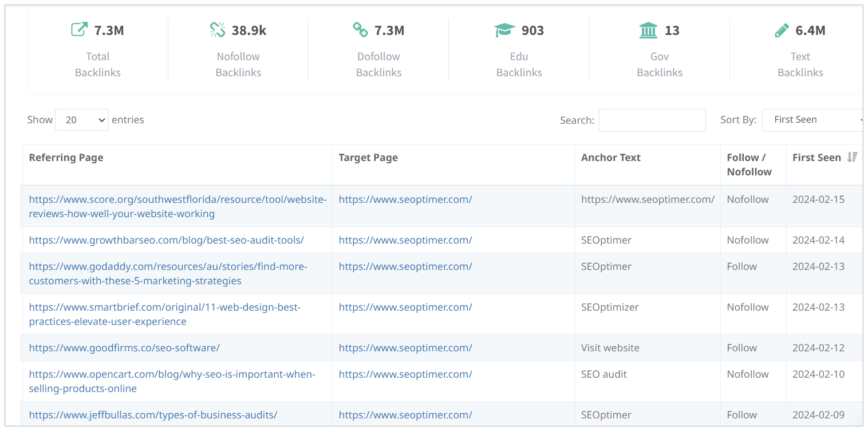Sort by the Referring Page column header
The width and height of the screenshot is (868, 431).
coord(66,158)
